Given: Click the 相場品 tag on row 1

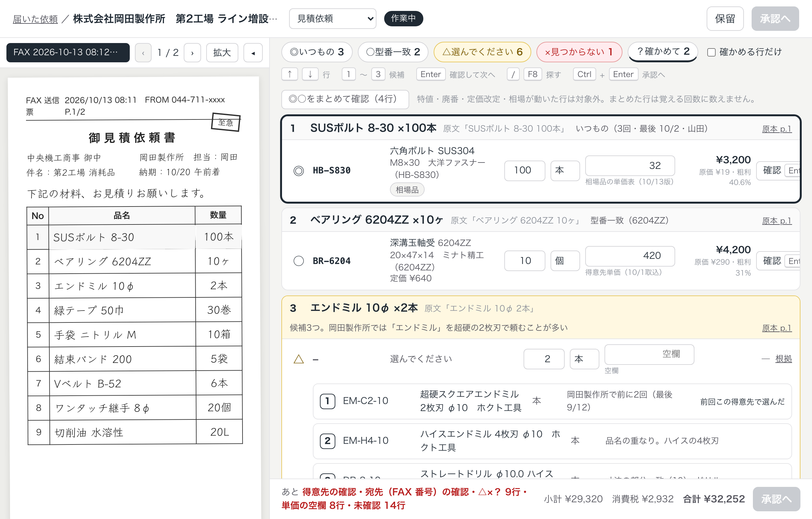Looking at the screenshot, I should [x=407, y=190].
